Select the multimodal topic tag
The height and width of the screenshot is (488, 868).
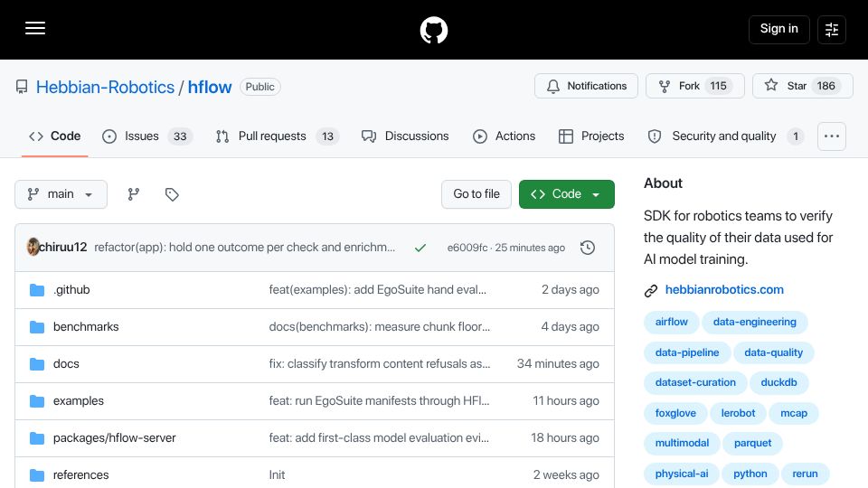click(x=682, y=443)
